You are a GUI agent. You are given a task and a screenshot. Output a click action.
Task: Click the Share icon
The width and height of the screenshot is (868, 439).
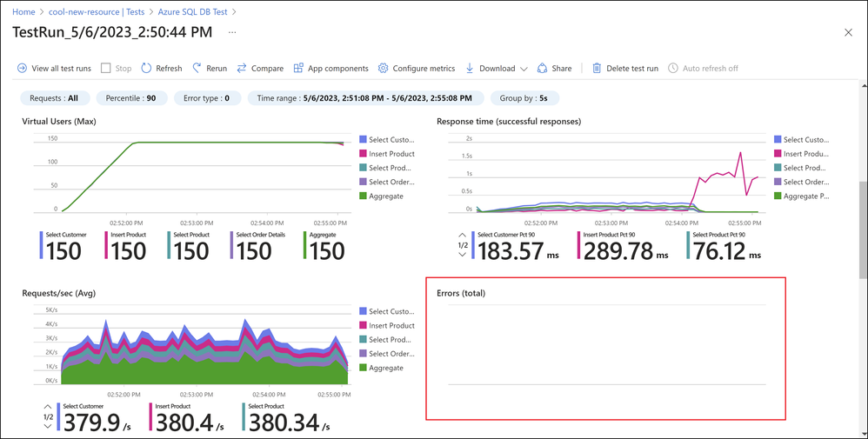[542, 68]
